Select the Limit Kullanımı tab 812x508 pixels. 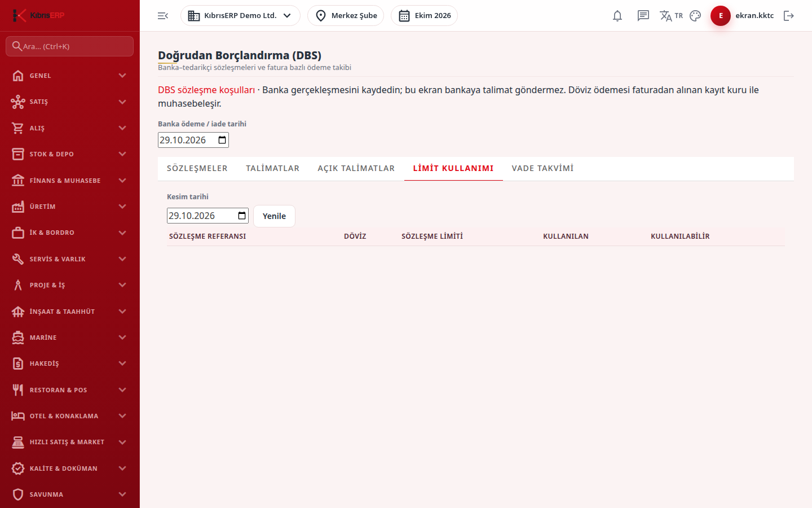click(x=453, y=168)
